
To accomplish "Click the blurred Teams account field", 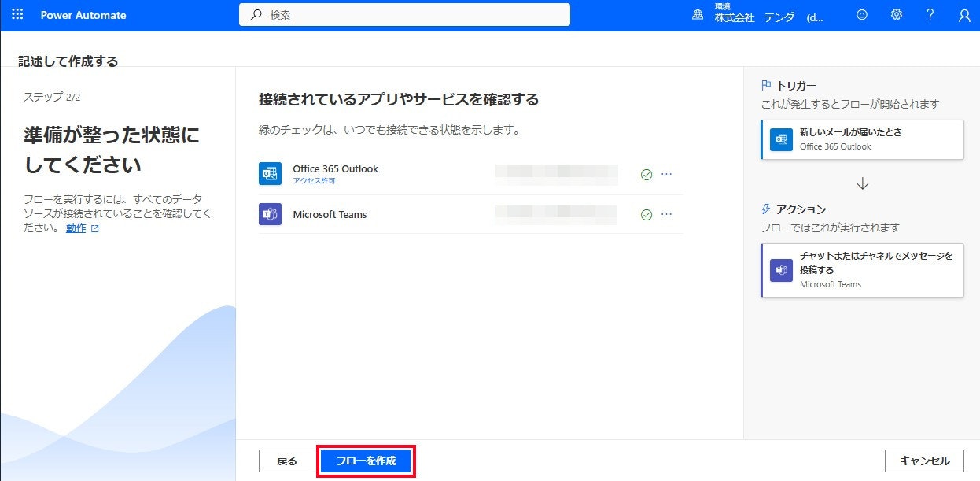I will (556, 214).
